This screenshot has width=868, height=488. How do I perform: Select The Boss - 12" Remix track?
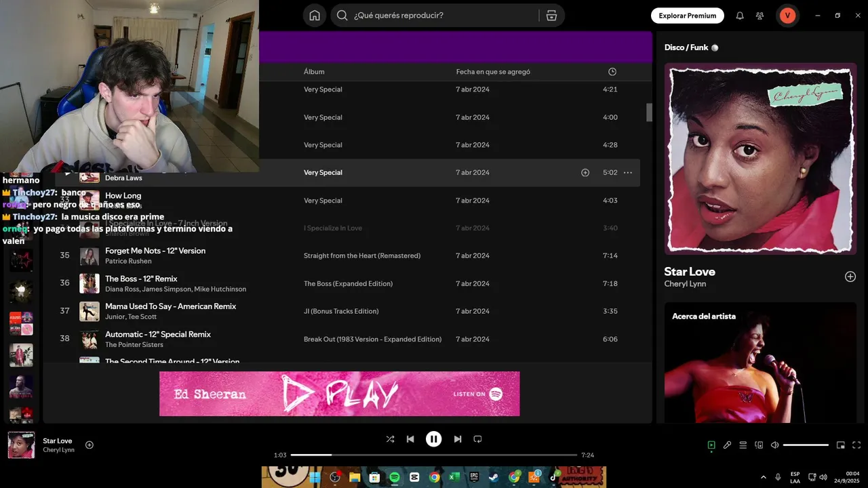[x=141, y=279]
